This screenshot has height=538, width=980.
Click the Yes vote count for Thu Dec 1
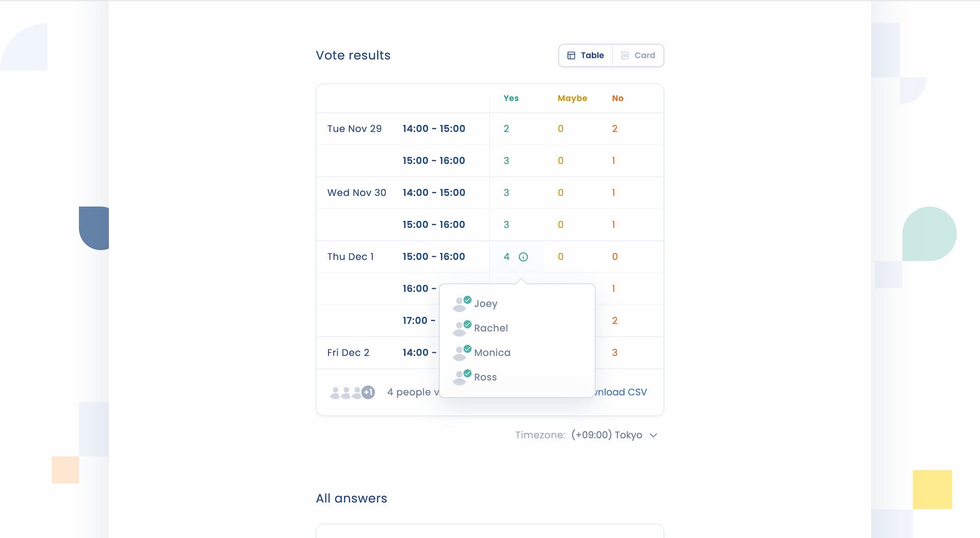(506, 257)
